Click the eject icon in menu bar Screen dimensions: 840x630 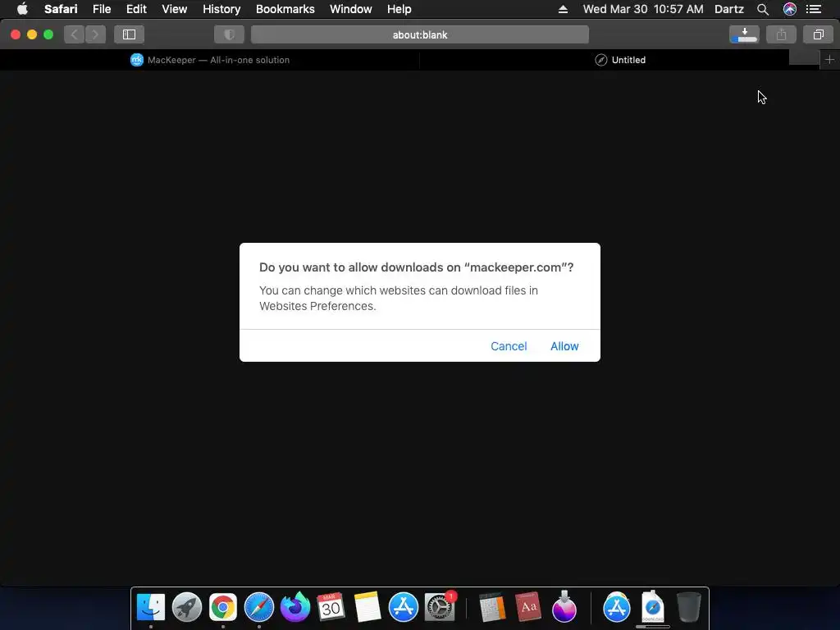(x=563, y=9)
